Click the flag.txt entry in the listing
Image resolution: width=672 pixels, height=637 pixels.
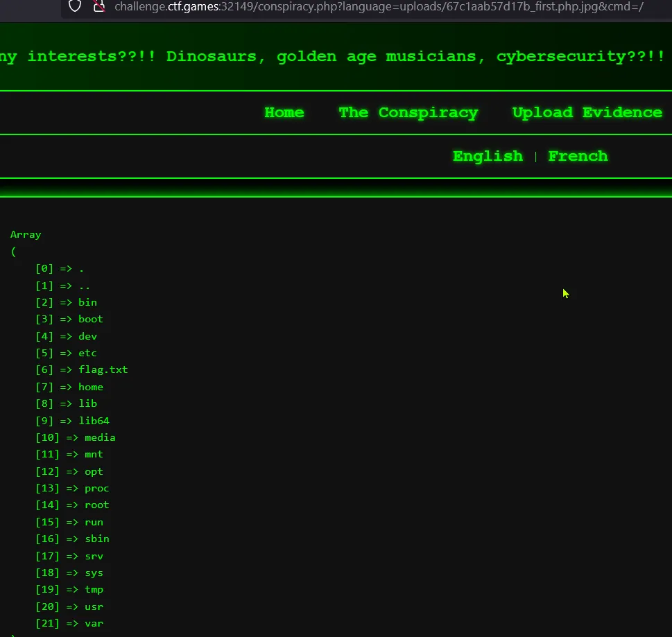click(103, 369)
